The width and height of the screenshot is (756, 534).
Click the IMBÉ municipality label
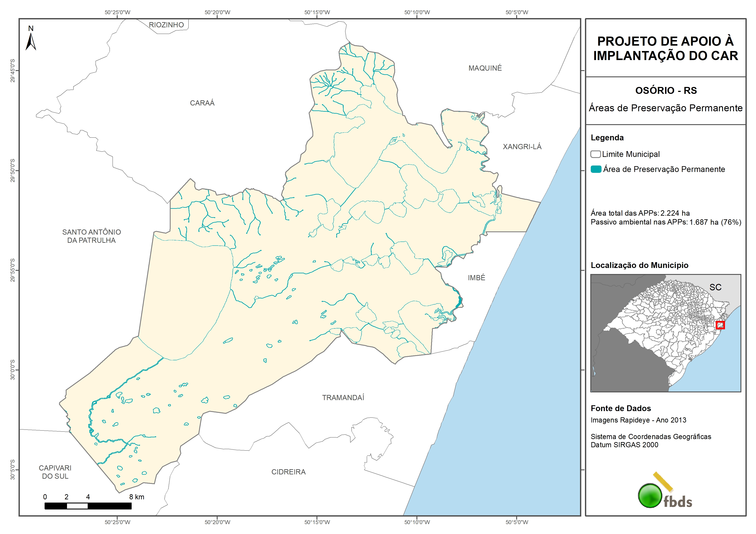click(x=476, y=278)
